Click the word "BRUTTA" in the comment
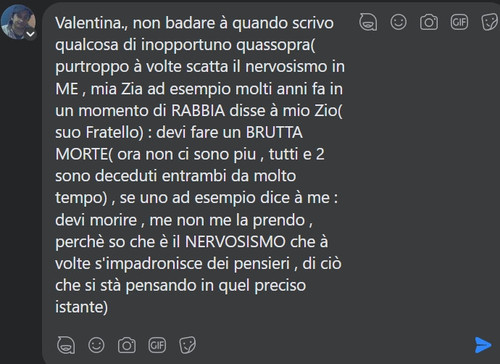 274,132
